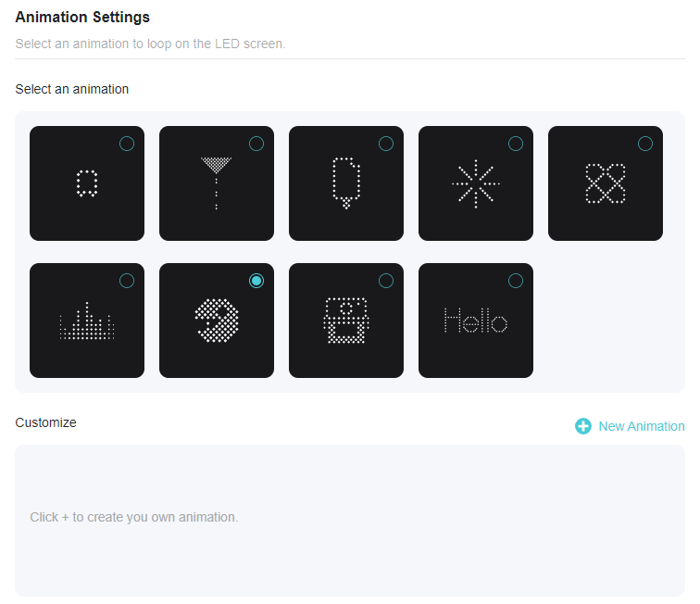The image size is (700, 604).
Task: Select the starburst animation image
Action: click(x=475, y=183)
